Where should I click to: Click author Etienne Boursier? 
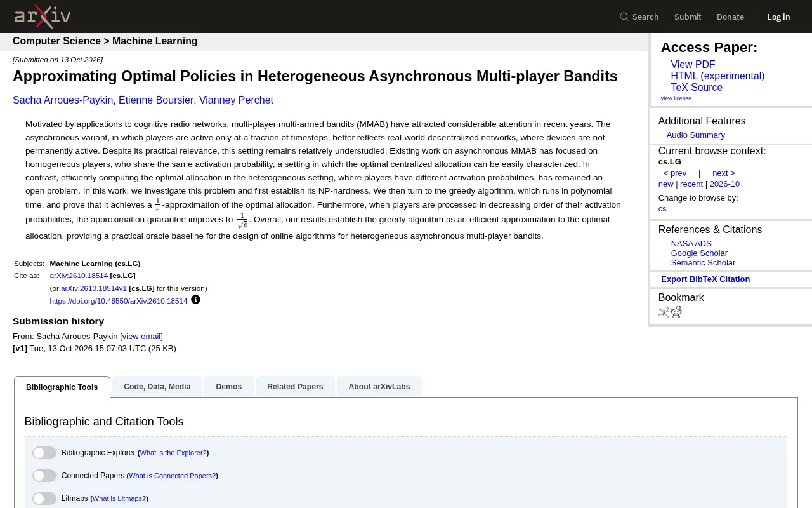156,100
